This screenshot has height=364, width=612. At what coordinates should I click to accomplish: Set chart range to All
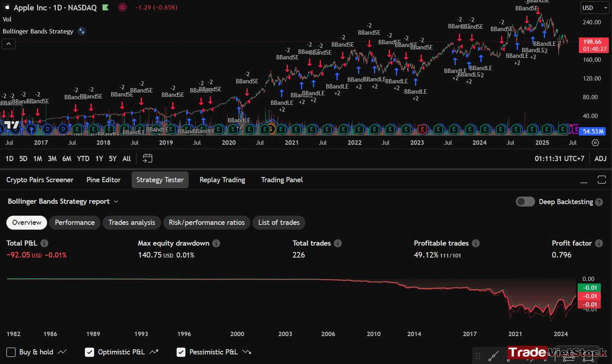[127, 159]
